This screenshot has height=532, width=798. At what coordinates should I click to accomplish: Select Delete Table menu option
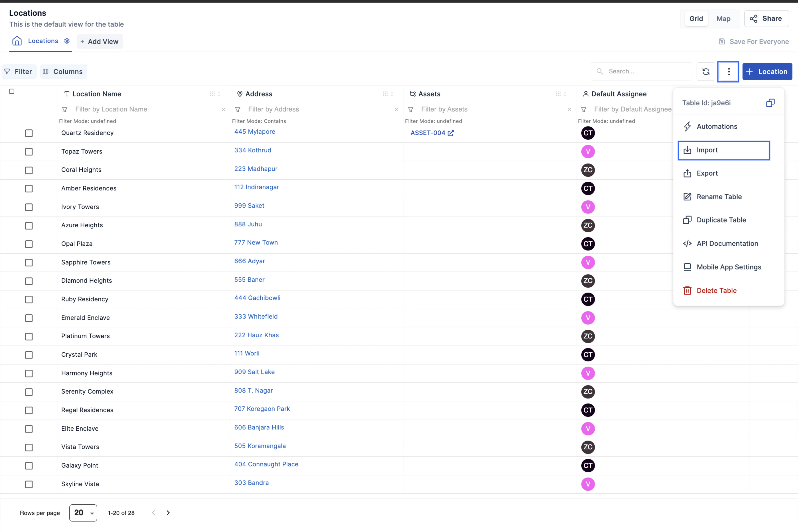(716, 290)
